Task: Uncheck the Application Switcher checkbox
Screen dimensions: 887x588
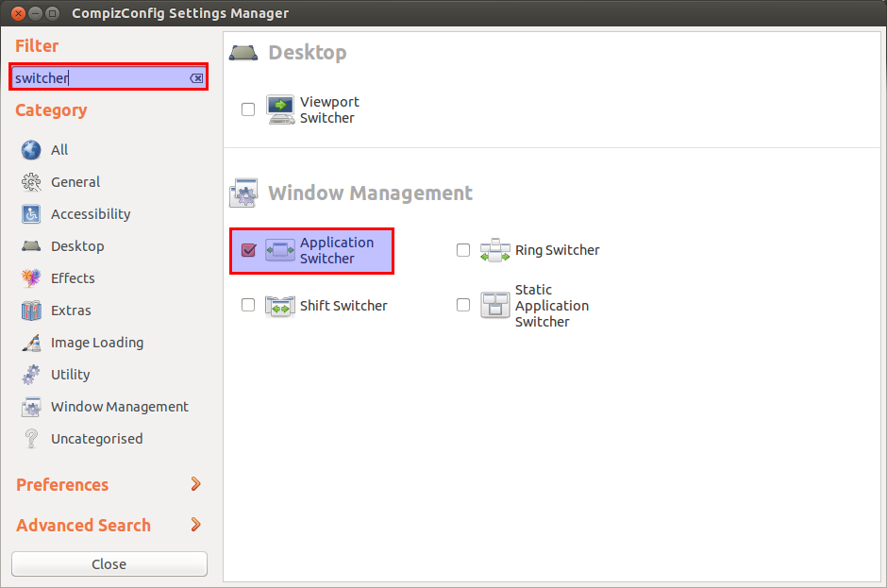Action: 248,250
